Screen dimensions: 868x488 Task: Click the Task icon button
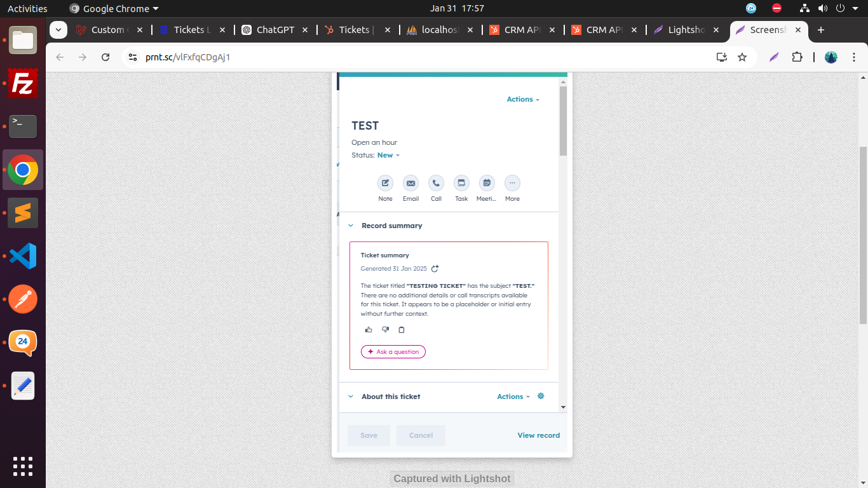[461, 184]
